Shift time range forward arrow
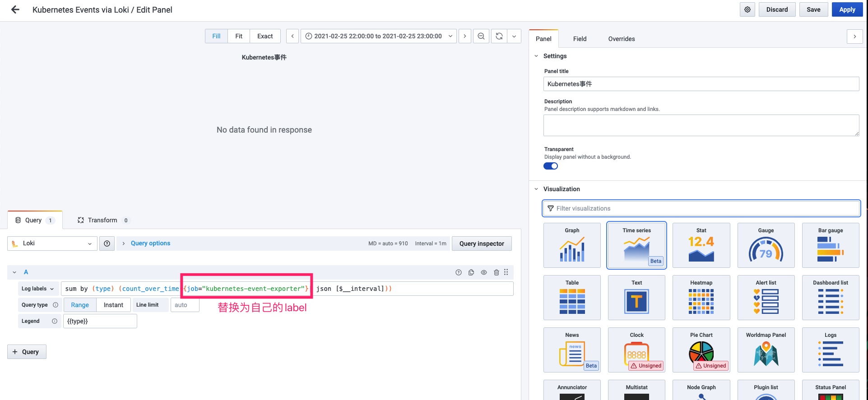Image resolution: width=868 pixels, height=400 pixels. click(x=465, y=36)
